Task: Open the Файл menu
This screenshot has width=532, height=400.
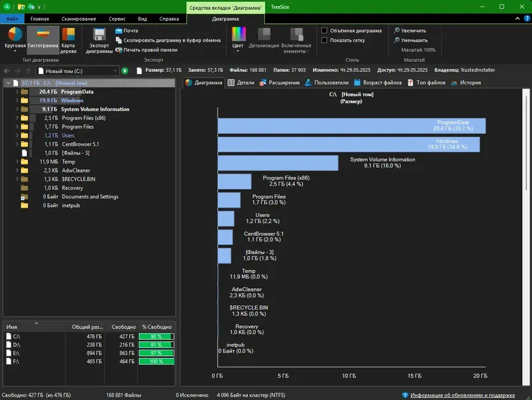Action: (12, 19)
